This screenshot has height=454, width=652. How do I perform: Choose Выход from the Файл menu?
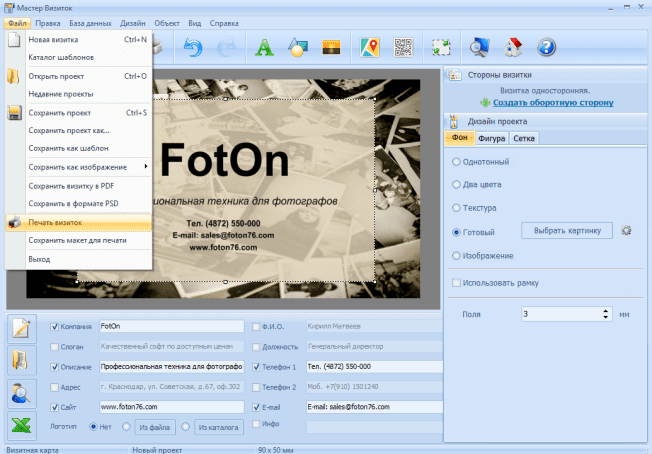click(39, 259)
